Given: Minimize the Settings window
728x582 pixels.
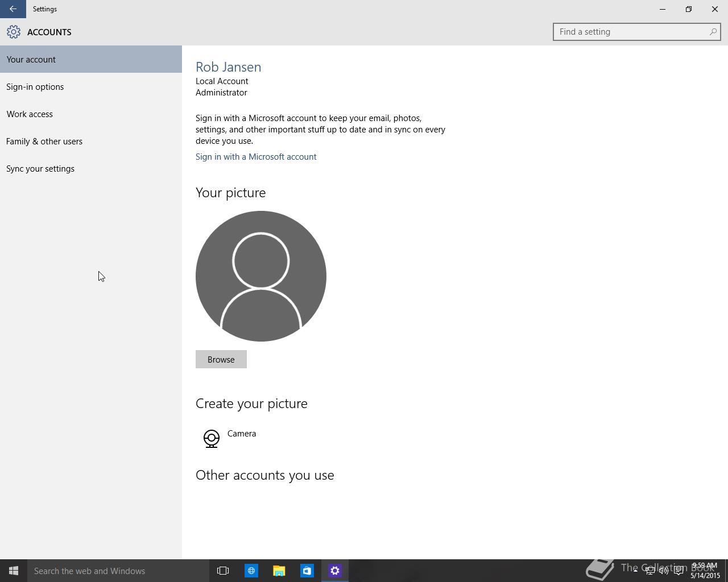Looking at the screenshot, I should [x=663, y=9].
